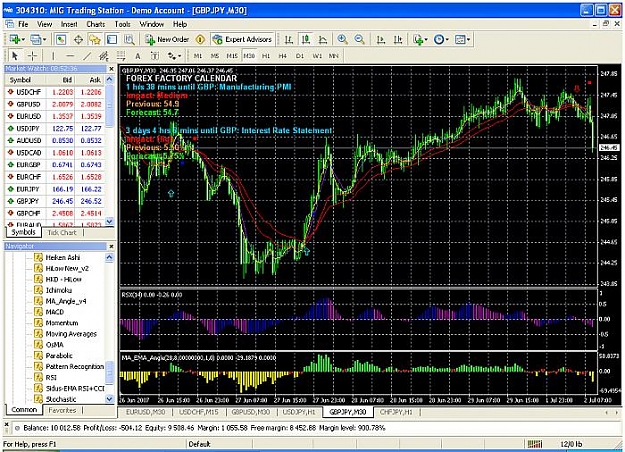Close the Navigator panel
This screenshot has height=452, width=625.
[x=111, y=246]
